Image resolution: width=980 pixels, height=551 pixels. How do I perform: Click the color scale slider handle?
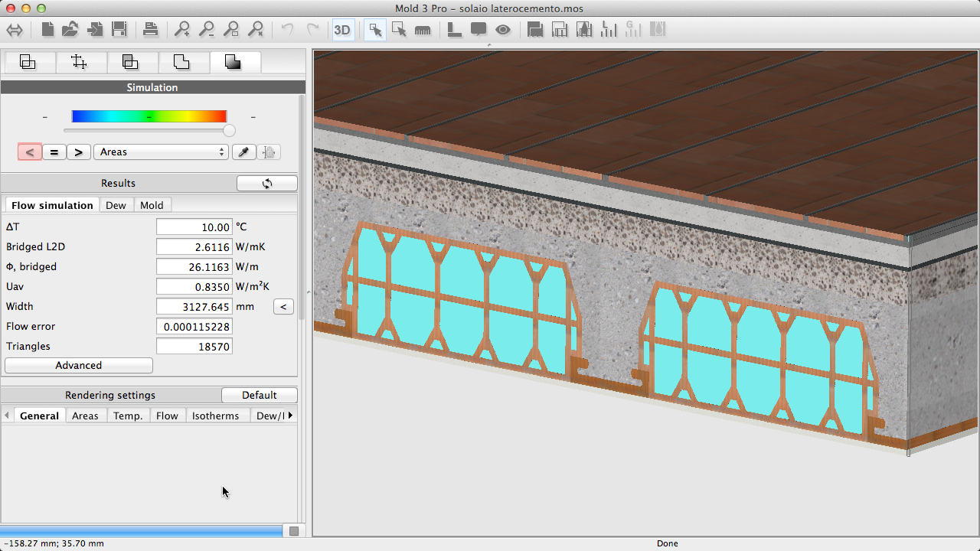[x=229, y=131]
